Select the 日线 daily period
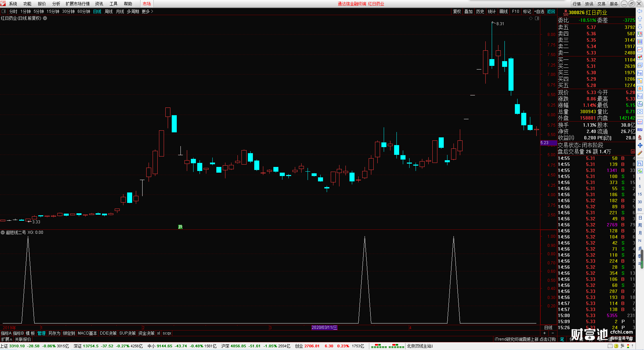 (x=97, y=11)
